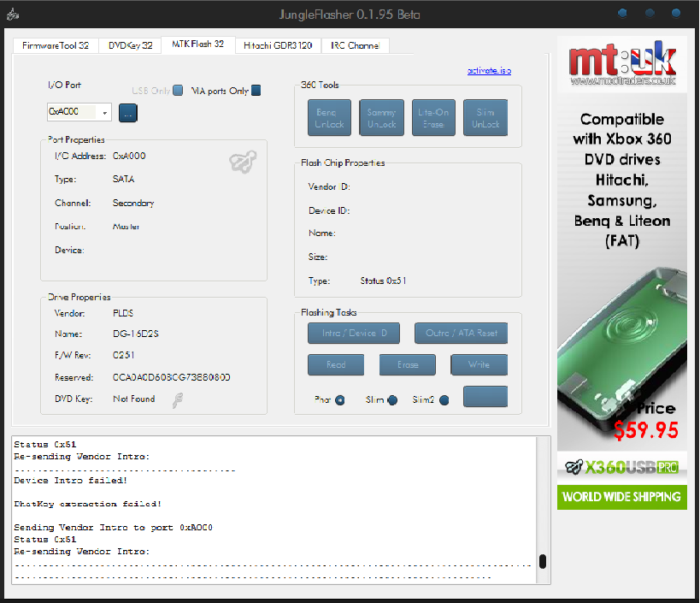The image size is (700, 603).
Task: Switch to the FirmwareTool 32 tab
Action: point(56,45)
